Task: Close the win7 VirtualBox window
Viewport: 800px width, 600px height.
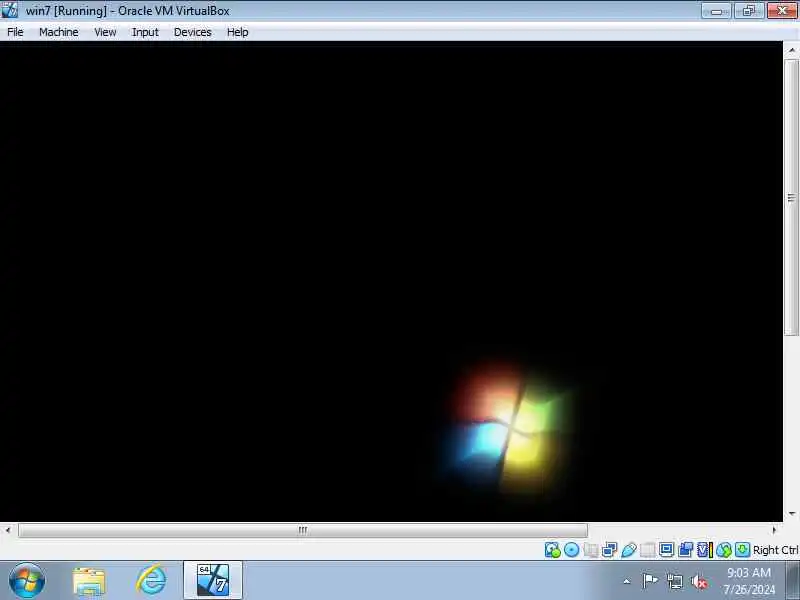Action: point(782,11)
